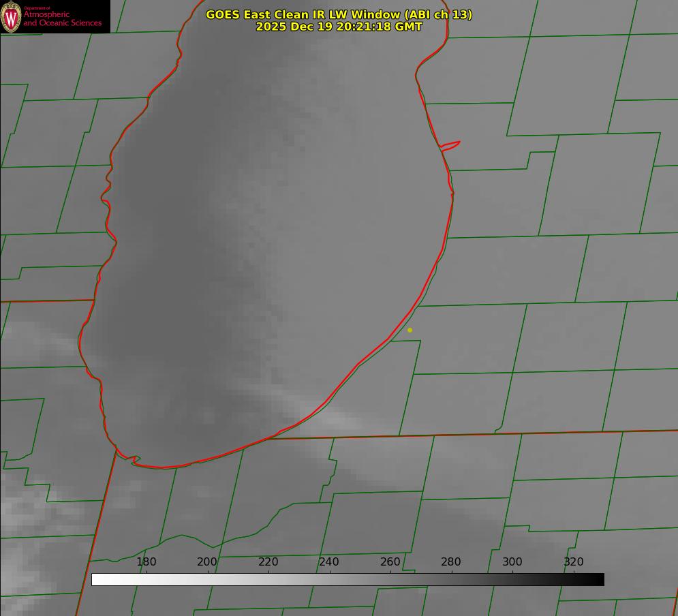
Task: Click the 180 label on the colorbar
Action: [147, 561]
